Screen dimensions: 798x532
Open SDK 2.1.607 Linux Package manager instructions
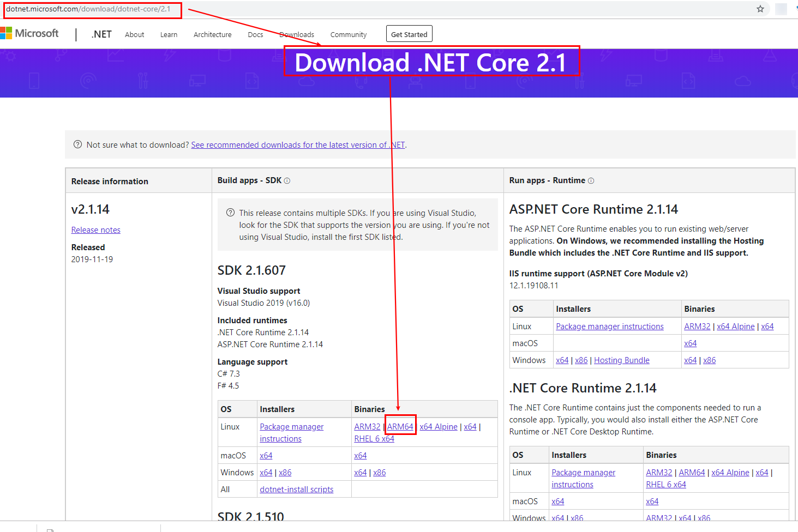(292, 433)
